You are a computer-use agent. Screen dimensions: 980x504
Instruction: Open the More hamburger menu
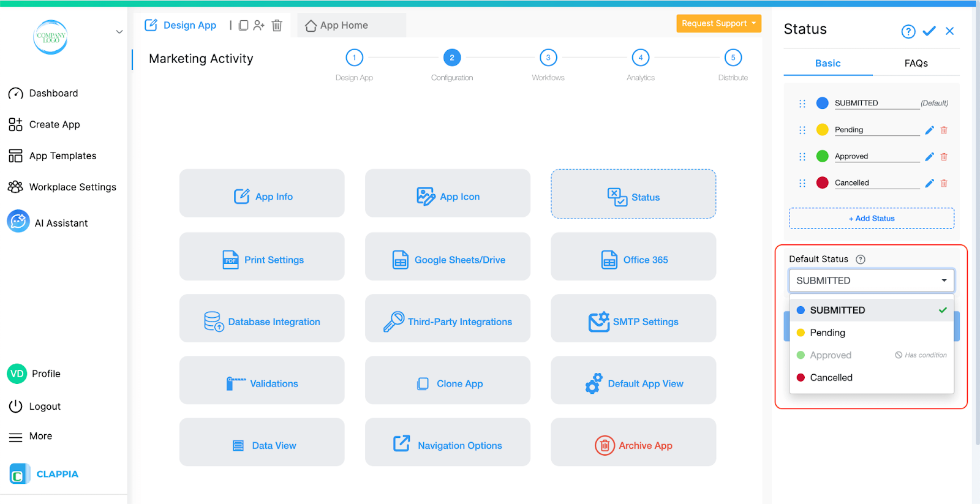point(15,437)
